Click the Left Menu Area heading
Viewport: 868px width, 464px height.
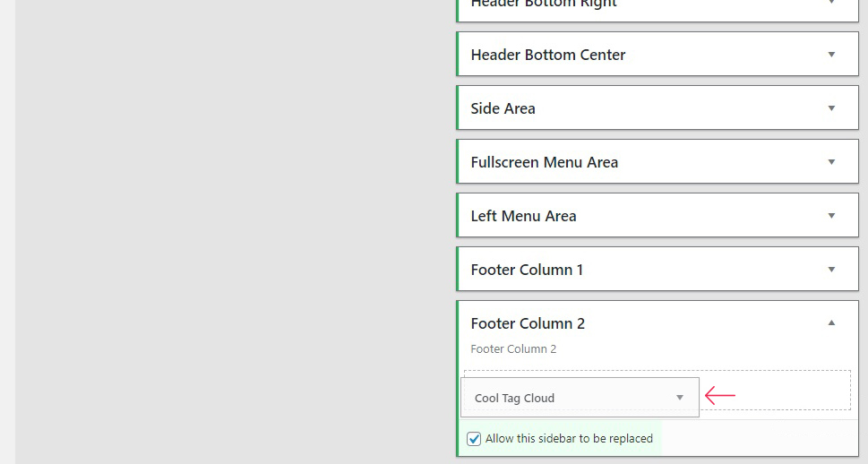click(523, 216)
